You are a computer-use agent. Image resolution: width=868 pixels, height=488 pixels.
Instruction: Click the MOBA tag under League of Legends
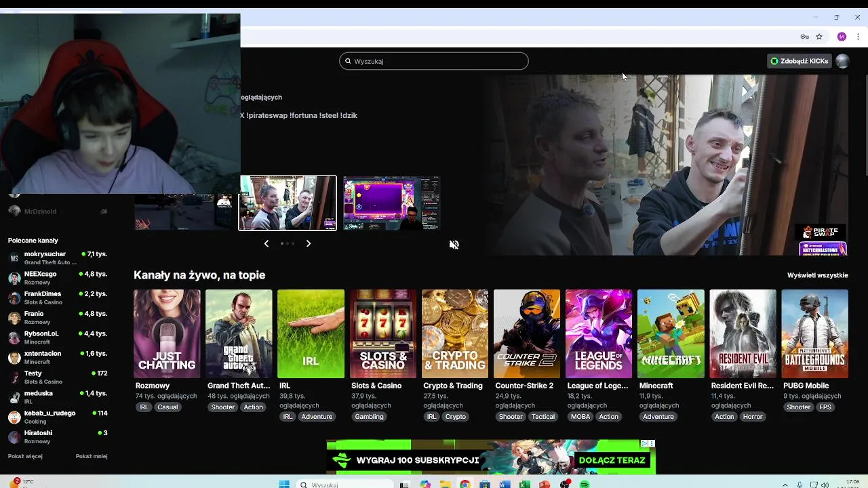pos(580,417)
